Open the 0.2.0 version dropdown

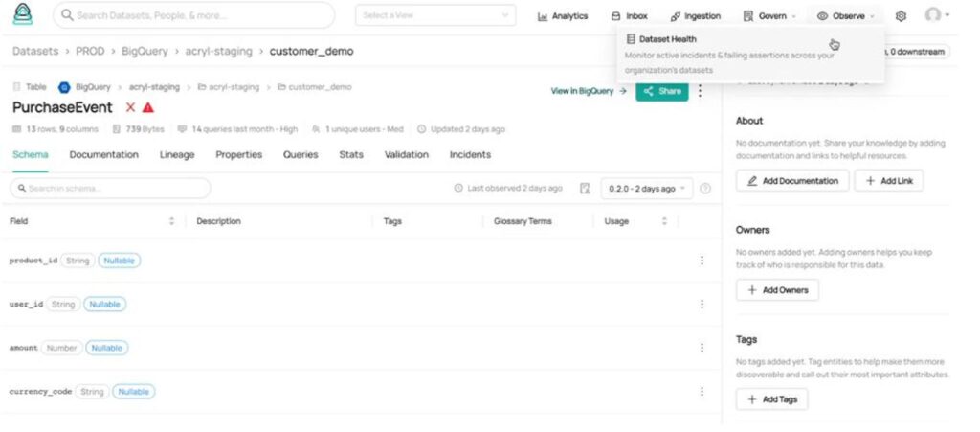[648, 189]
